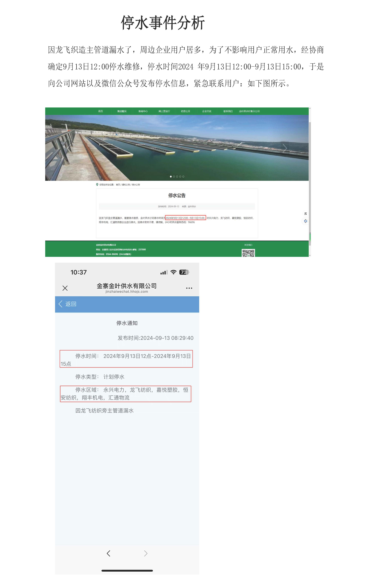The width and height of the screenshot is (381, 588).
Task: Open 新闻中心 in the nav bar
Action: 143,111
